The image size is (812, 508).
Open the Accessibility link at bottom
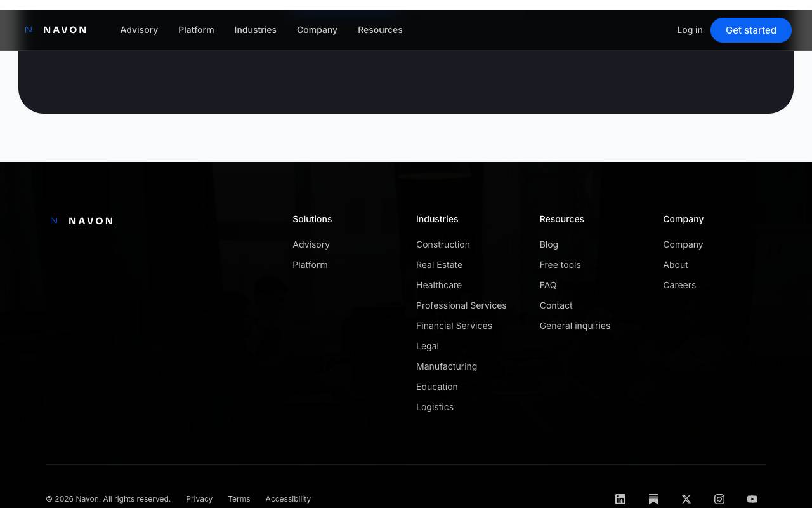coord(288,499)
